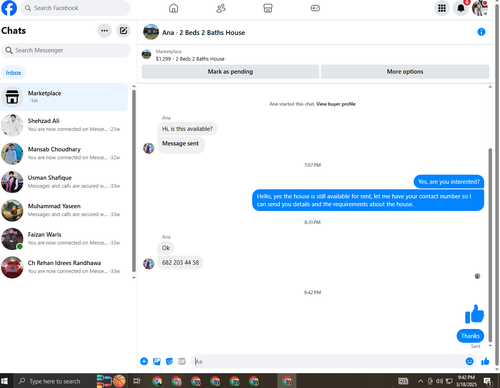The image size is (500, 388).
Task: Start a new message with compose icon
Action: point(123,31)
